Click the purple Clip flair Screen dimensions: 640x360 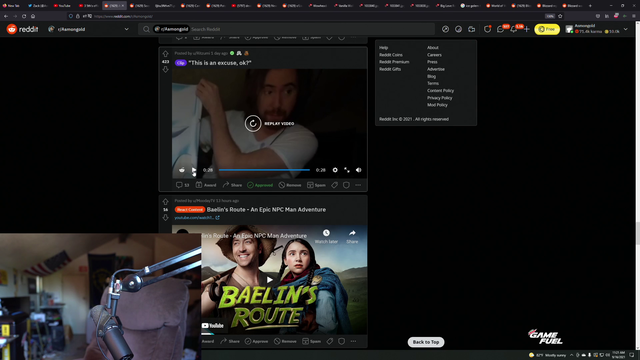180,63
